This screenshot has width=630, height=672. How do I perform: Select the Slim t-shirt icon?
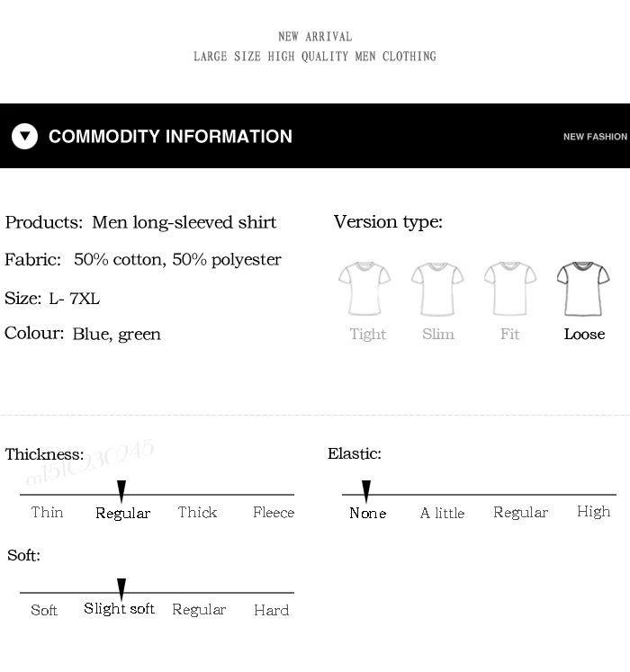437,289
